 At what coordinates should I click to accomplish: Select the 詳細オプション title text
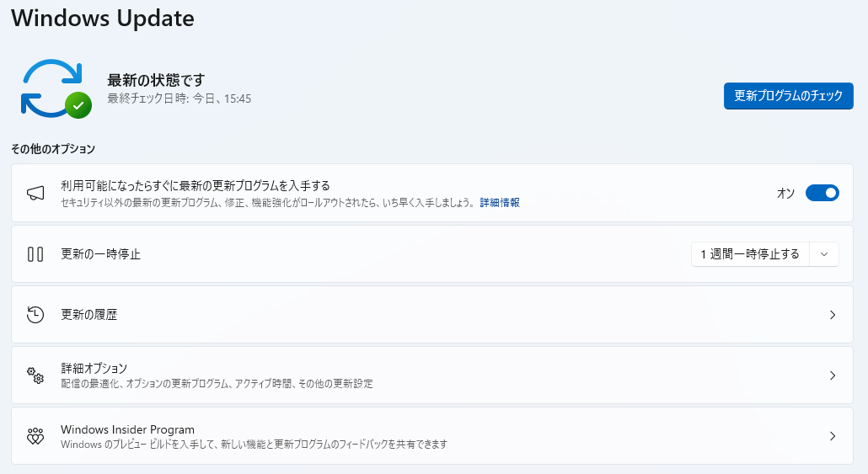94,369
